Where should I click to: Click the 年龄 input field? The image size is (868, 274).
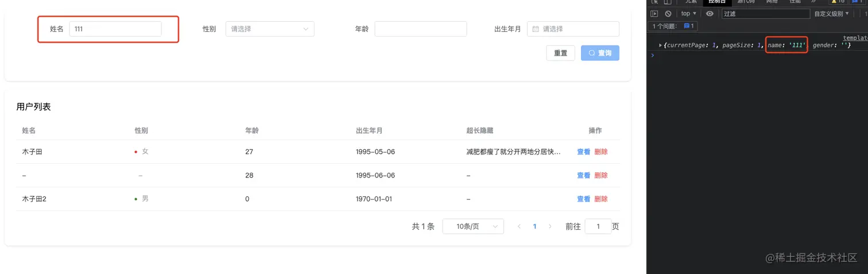pos(420,29)
